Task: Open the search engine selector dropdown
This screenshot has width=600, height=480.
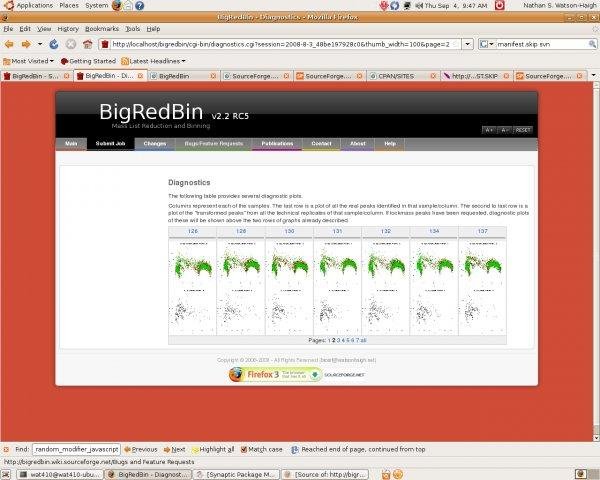Action: tap(487, 44)
